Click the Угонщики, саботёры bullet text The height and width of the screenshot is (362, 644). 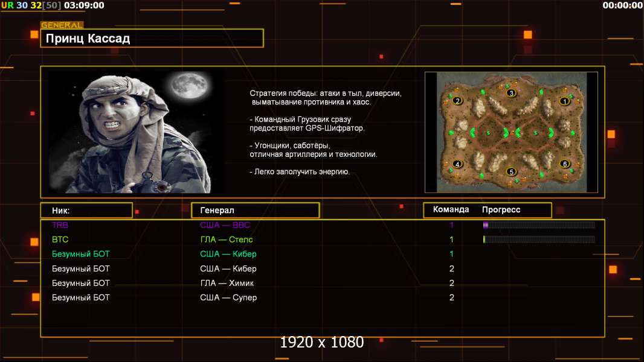[314, 150]
